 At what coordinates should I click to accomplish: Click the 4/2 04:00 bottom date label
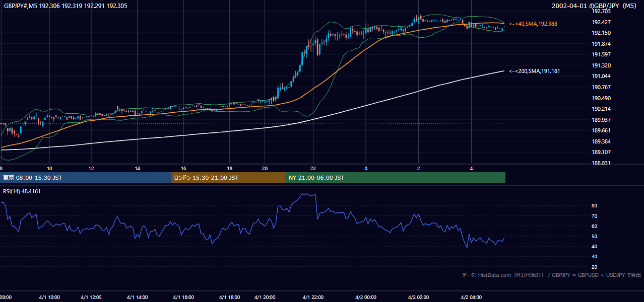point(471,297)
